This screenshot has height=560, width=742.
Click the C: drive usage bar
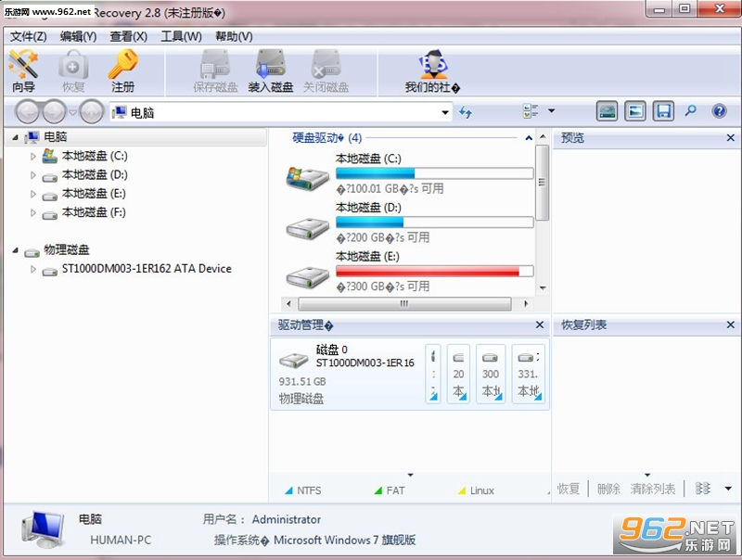434,173
